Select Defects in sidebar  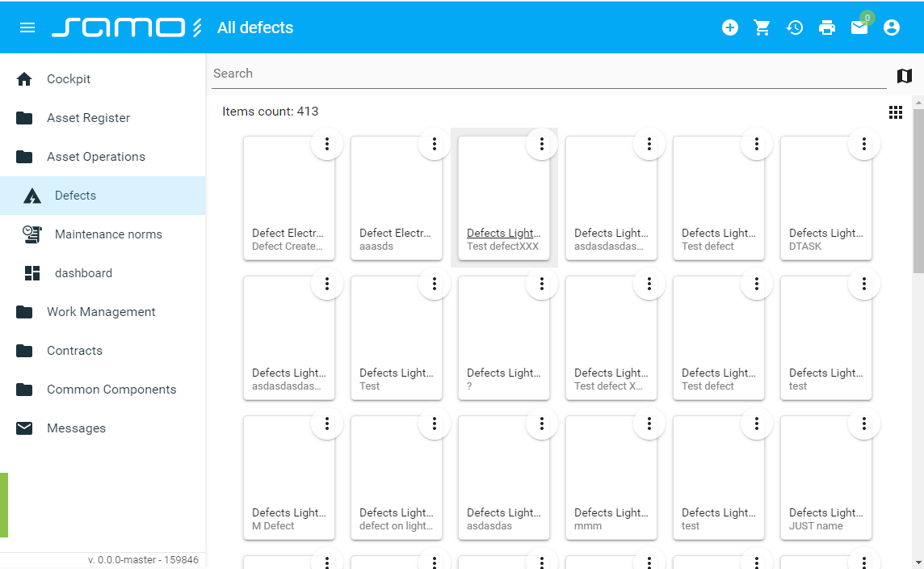coord(103,196)
